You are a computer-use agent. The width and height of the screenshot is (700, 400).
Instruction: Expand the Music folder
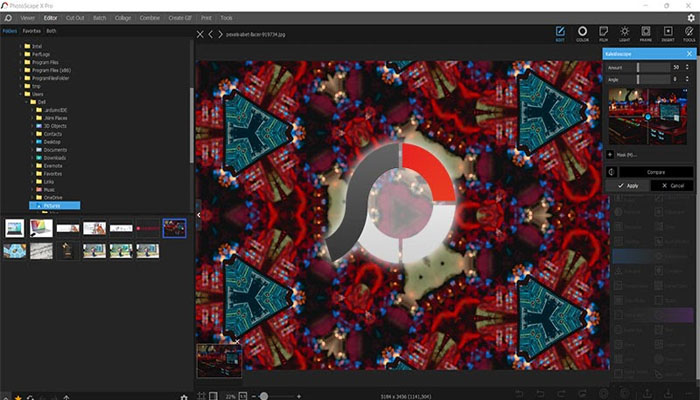(32, 190)
